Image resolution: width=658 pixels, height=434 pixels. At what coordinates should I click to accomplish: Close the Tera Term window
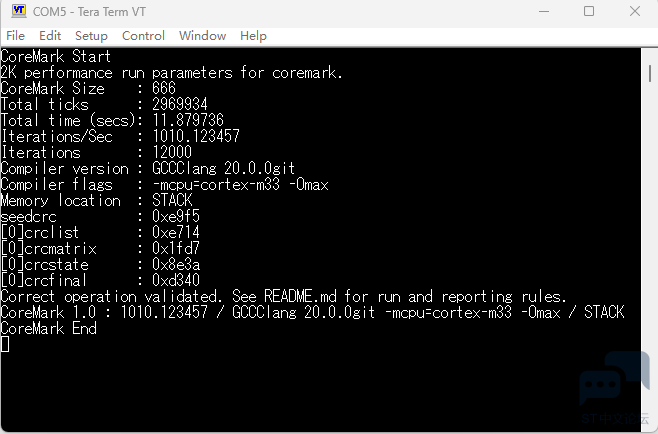[x=634, y=11]
